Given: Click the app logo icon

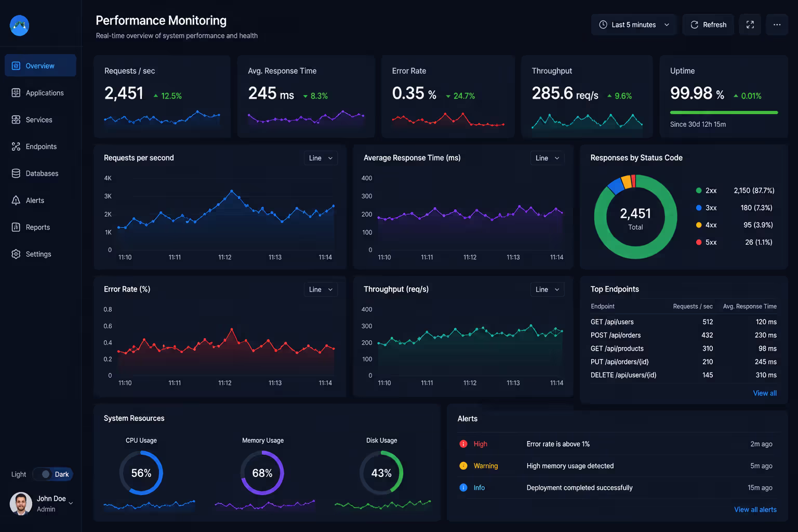Looking at the screenshot, I should coord(19,25).
